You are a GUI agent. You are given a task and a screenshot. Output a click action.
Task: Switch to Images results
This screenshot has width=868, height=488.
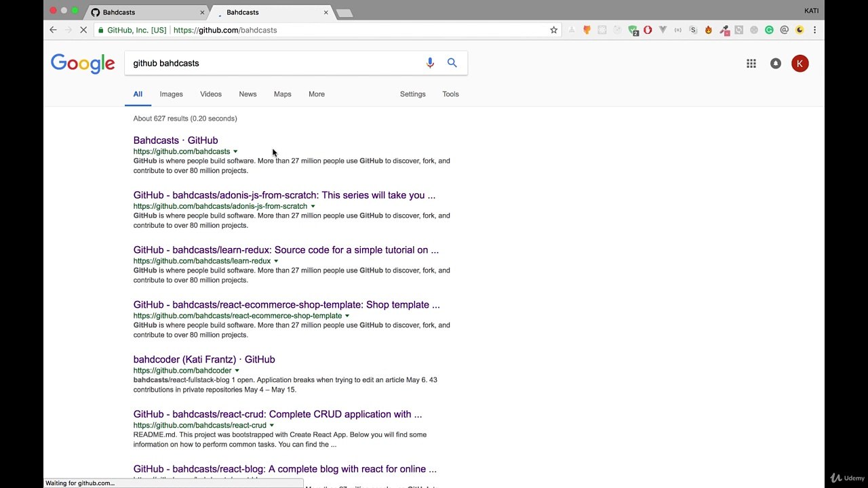pyautogui.click(x=171, y=94)
